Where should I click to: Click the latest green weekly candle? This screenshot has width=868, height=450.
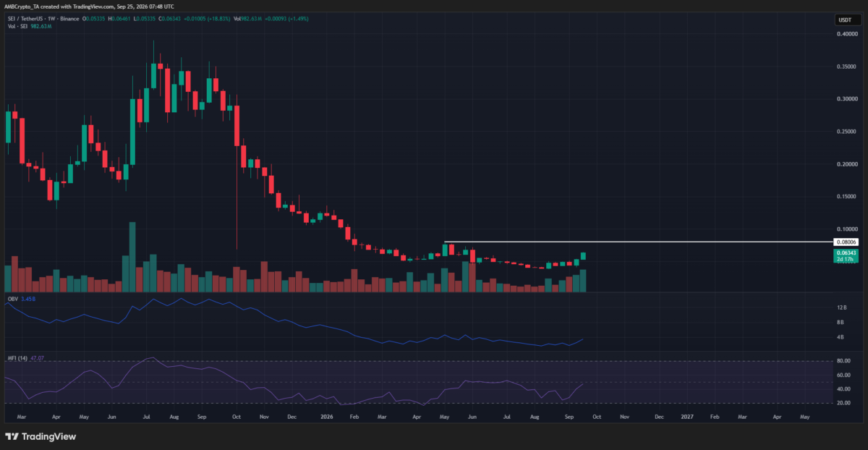tap(582, 256)
